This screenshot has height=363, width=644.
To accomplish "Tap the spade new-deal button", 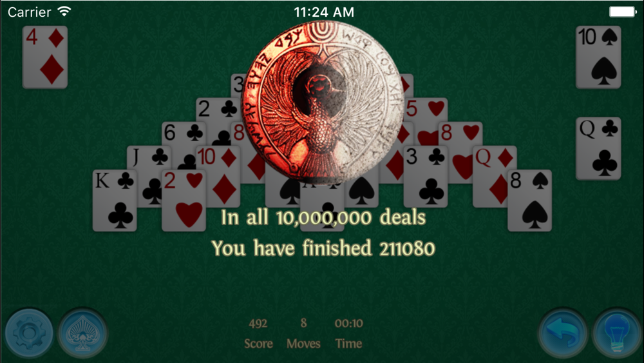I will pos(82,333).
